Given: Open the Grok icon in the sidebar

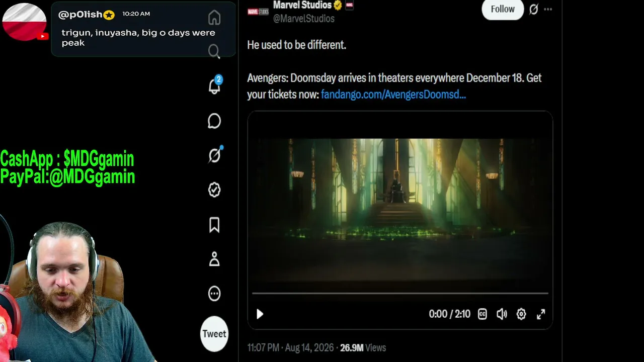Looking at the screenshot, I should (215, 155).
